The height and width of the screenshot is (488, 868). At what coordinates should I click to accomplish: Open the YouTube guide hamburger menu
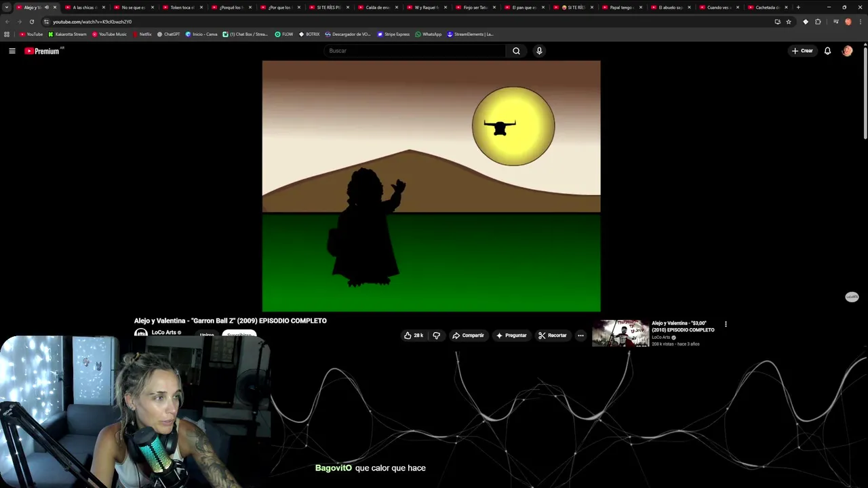pos(12,51)
